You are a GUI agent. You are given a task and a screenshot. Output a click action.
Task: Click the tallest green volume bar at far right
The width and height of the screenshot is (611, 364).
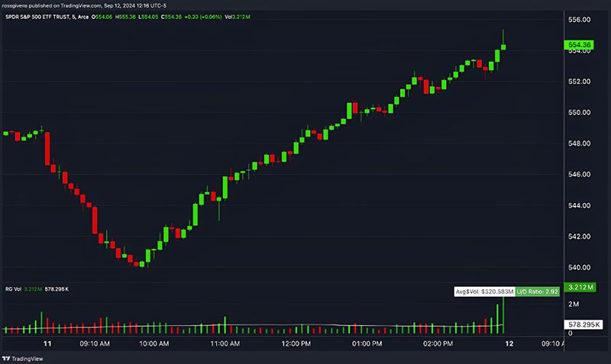503,313
